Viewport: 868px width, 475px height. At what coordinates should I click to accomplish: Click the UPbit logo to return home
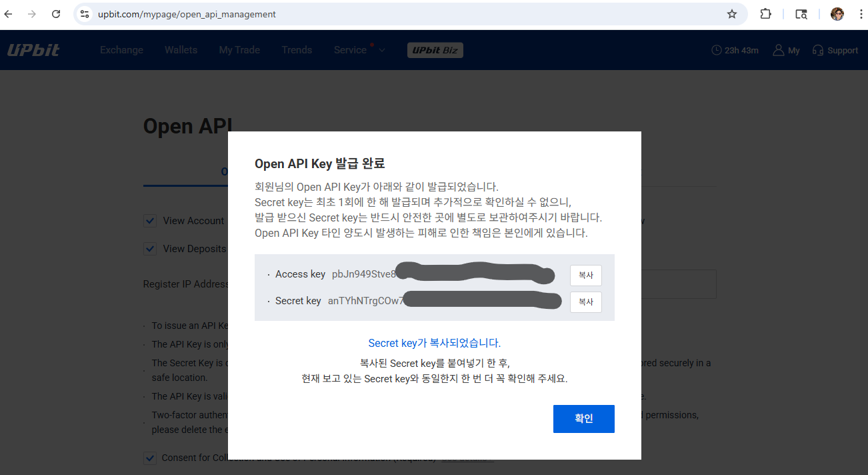pyautogui.click(x=33, y=49)
